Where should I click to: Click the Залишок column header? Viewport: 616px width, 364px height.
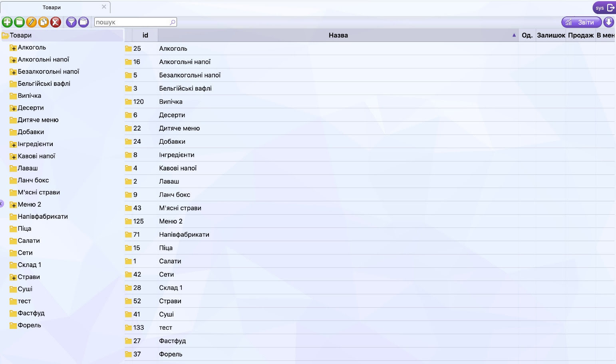551,35
